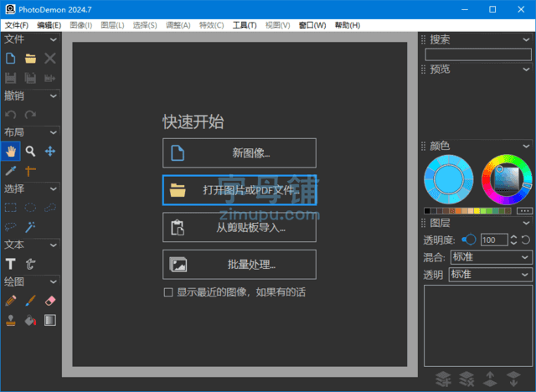The image size is (536, 392).
Task: Collapse the 搜索 panel
Action: tap(526, 39)
